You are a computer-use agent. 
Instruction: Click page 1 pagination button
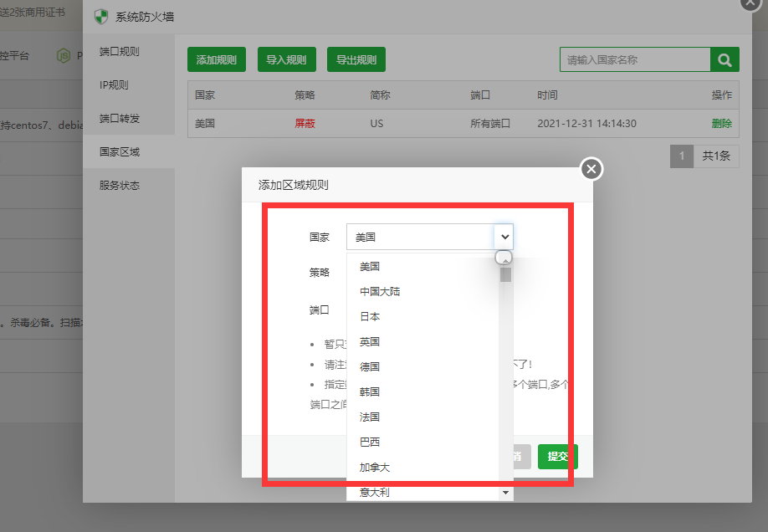click(x=681, y=156)
